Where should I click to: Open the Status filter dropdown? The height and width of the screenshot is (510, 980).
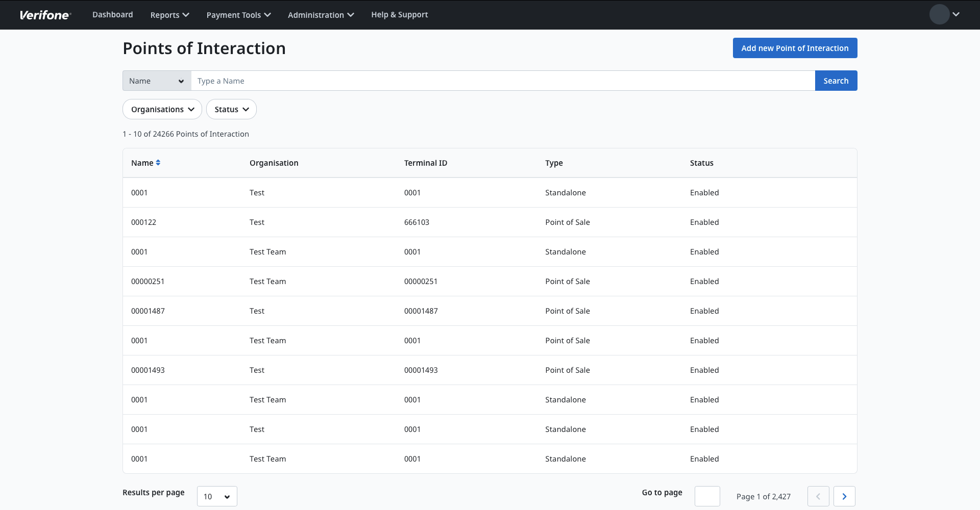[x=231, y=109]
